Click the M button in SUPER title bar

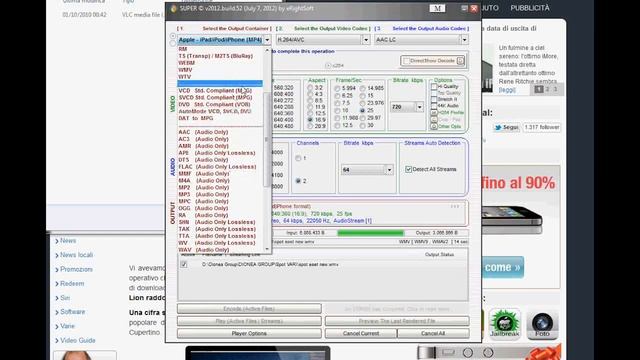[437, 8]
